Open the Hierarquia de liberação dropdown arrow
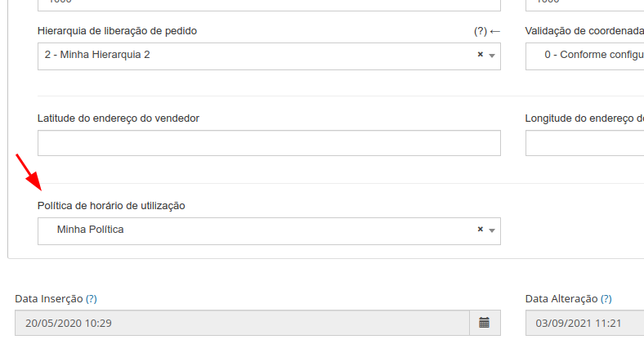The height and width of the screenshot is (353, 644). click(x=492, y=56)
